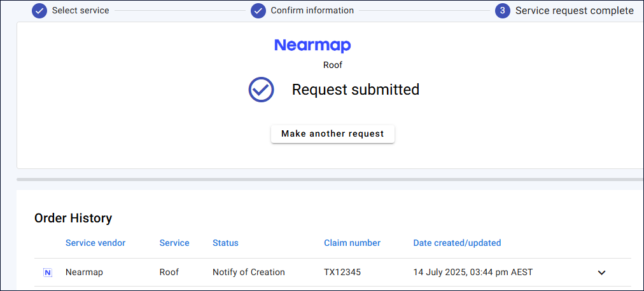Screen dimensions: 644x291
Task: Click claim number TX12345
Action: 342,272
